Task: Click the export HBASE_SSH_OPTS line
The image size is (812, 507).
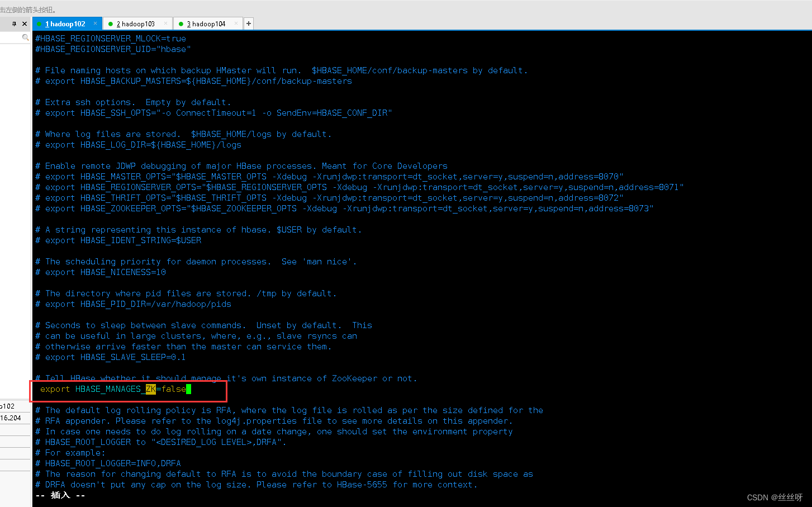Action: 213,113
